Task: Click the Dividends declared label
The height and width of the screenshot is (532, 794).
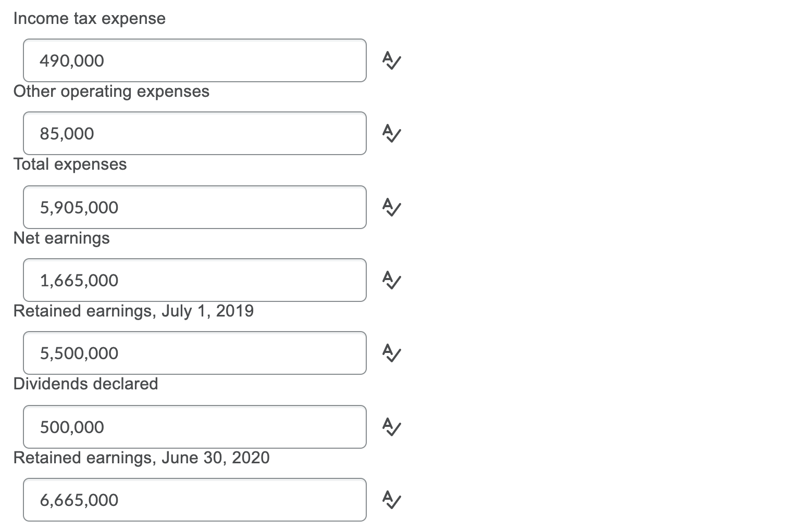Action: click(x=86, y=384)
